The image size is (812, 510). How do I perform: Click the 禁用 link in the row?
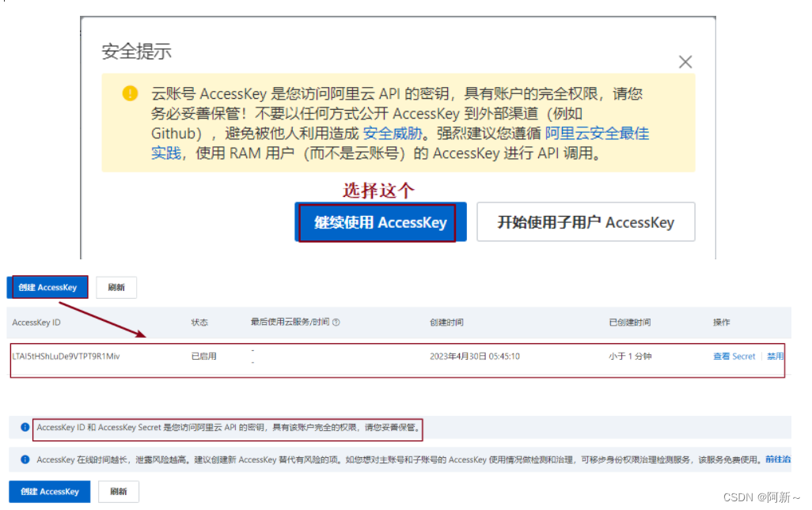[776, 357]
